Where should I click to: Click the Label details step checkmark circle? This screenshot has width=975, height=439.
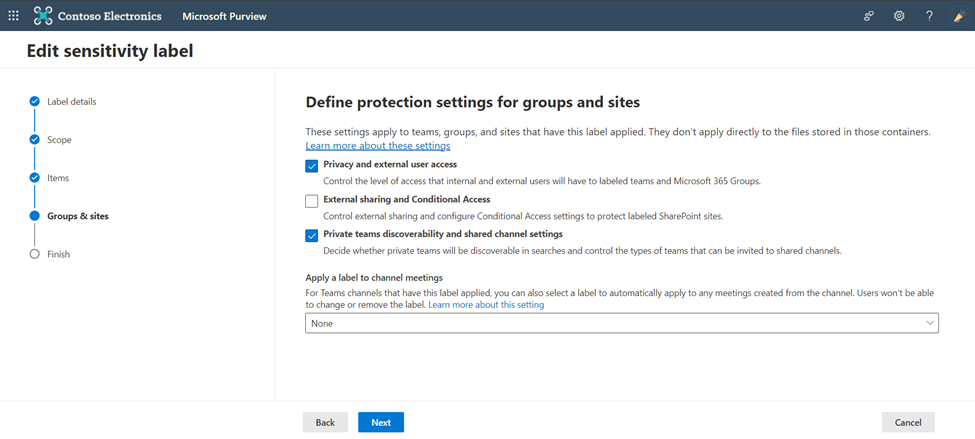[34, 101]
